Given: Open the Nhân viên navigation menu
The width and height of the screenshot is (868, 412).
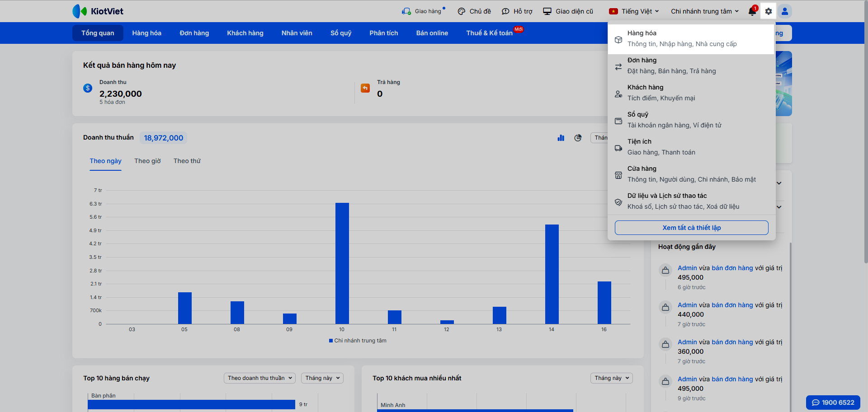Looking at the screenshot, I should click(297, 33).
